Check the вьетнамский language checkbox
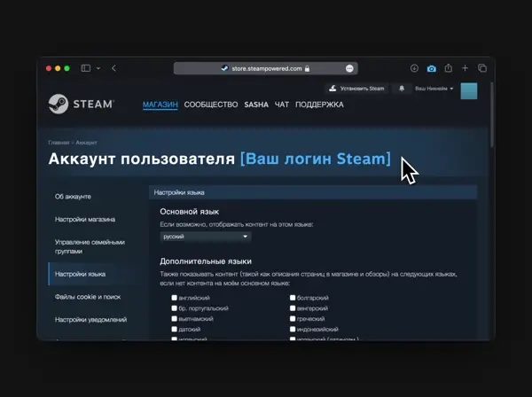 (x=174, y=318)
